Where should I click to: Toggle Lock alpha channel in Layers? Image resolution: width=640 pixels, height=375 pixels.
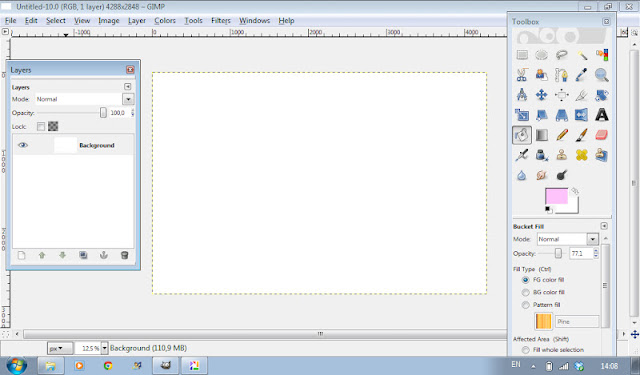[x=53, y=126]
